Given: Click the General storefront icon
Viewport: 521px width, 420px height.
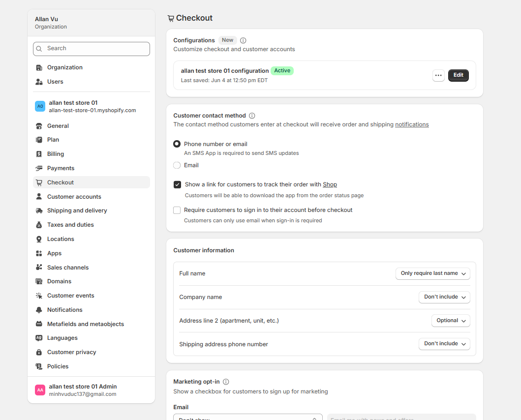Looking at the screenshot, I should coord(39,126).
